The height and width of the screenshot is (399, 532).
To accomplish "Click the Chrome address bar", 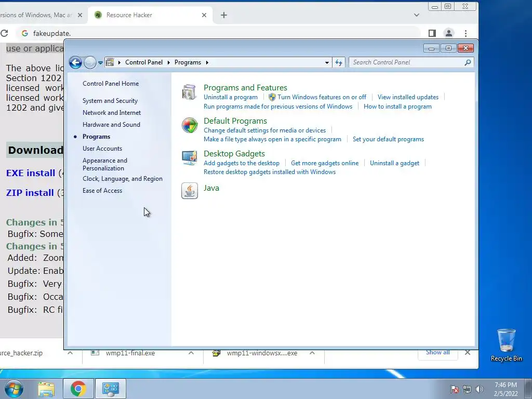I will pos(217,33).
